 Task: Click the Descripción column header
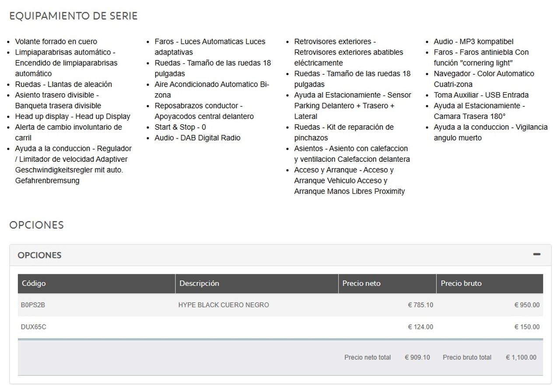pos(199,283)
